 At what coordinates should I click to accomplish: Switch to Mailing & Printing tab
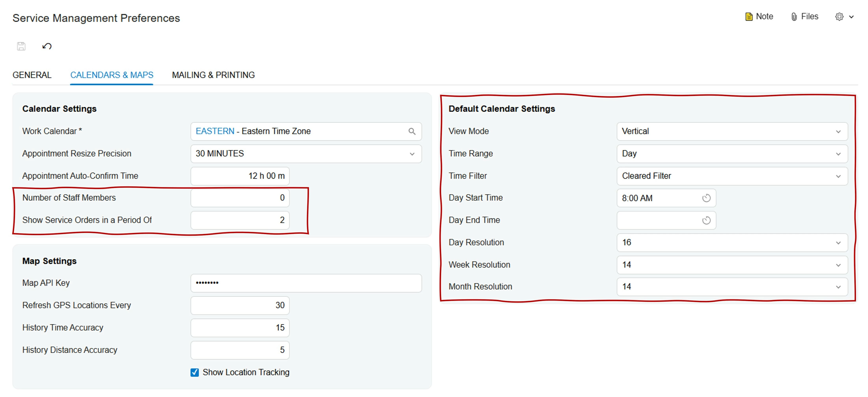(x=213, y=75)
